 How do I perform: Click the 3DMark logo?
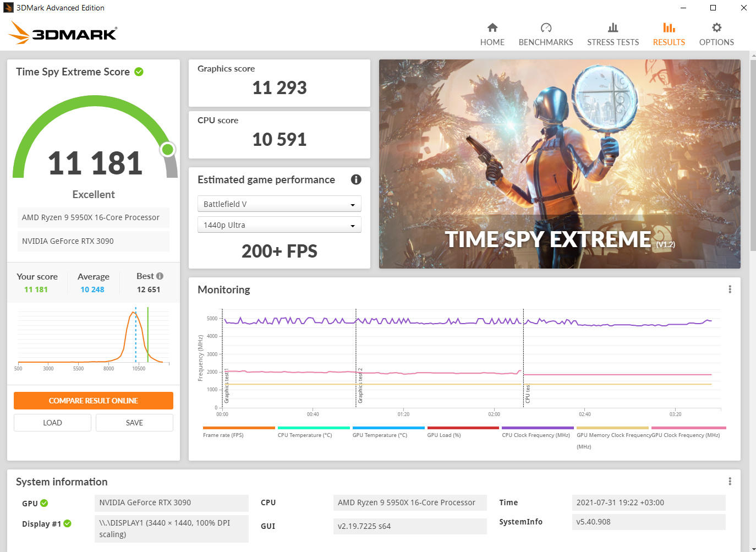pyautogui.click(x=63, y=33)
